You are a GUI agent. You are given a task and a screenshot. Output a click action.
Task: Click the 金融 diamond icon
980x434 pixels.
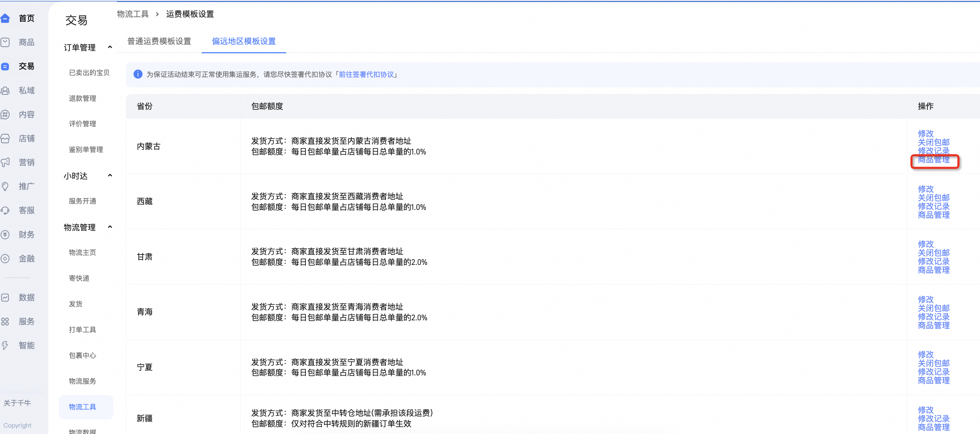(x=5, y=259)
